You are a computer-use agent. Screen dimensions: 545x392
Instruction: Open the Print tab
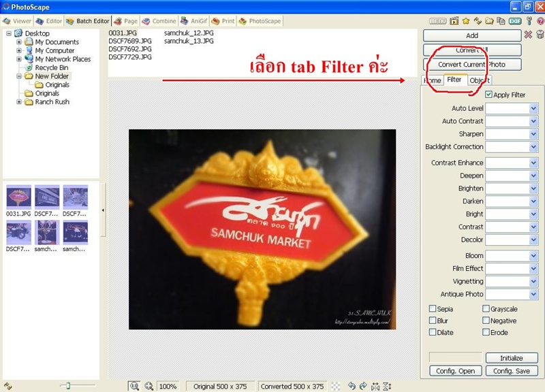tap(223, 21)
